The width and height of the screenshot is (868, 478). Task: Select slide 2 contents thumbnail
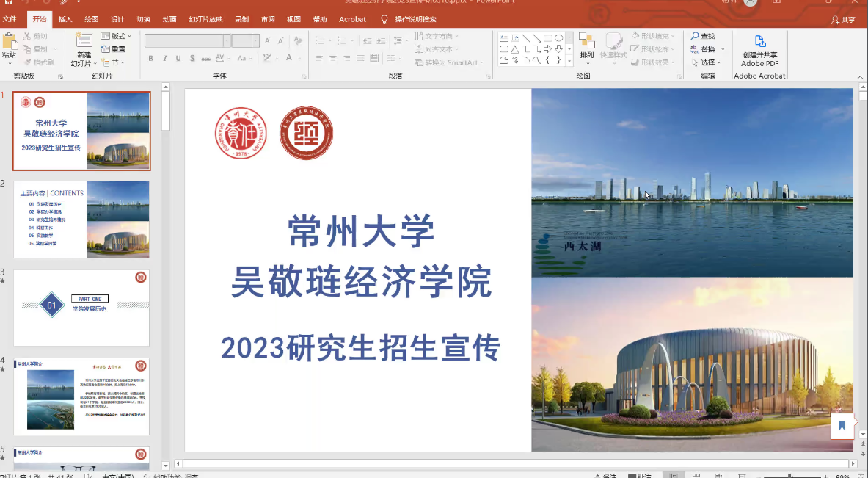(81, 220)
